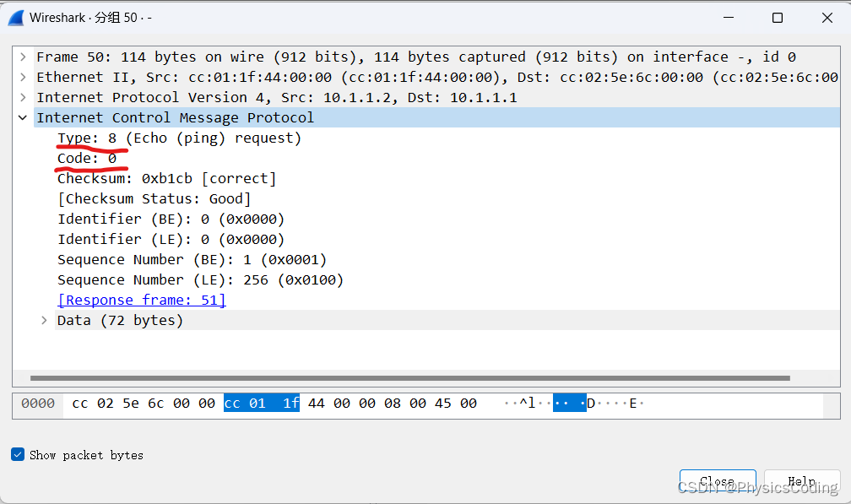The image size is (851, 504).
Task: Disable the Show packet bytes checkbox
Action: point(18,454)
